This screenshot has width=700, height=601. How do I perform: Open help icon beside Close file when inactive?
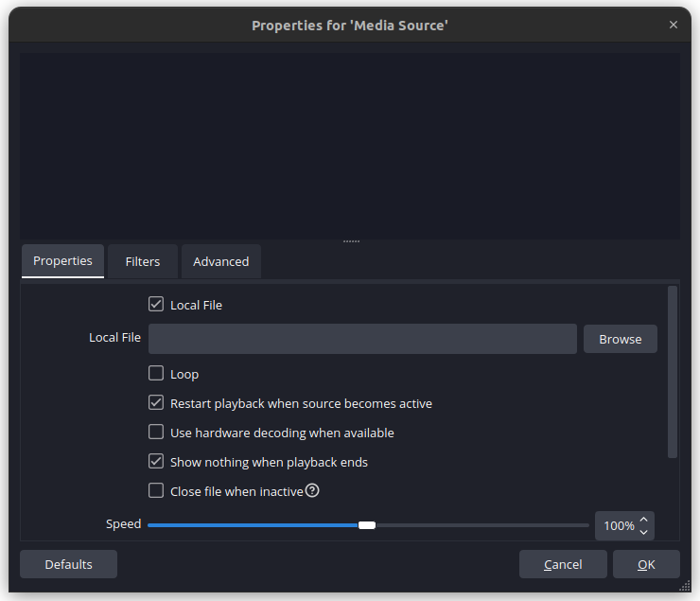[x=312, y=490]
